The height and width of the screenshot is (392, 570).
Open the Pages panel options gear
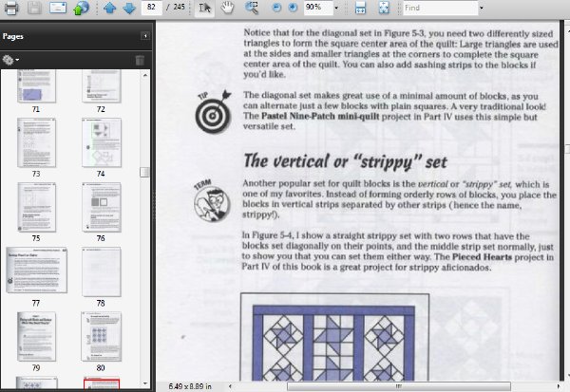click(x=10, y=60)
